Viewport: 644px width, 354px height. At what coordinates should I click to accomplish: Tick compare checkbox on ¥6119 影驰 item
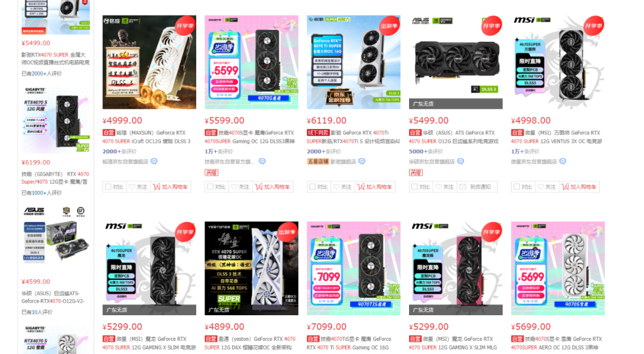(312, 187)
